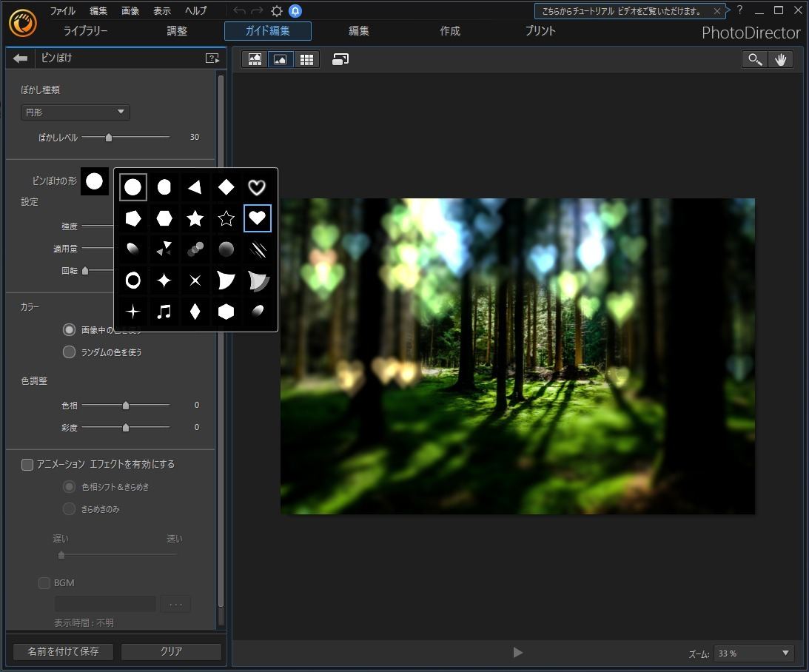Screen dimensions: 809x672
Task: Click the undo arrow
Action: tap(239, 11)
